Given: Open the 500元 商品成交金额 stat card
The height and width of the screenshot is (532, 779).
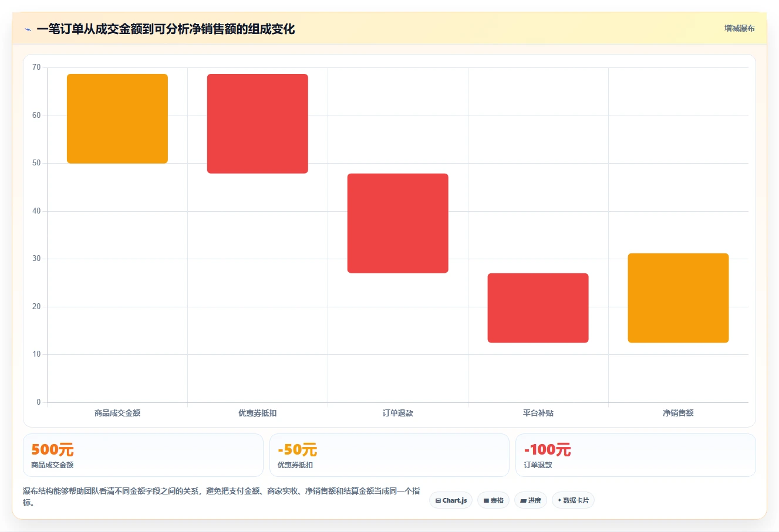Looking at the screenshot, I should (x=143, y=455).
